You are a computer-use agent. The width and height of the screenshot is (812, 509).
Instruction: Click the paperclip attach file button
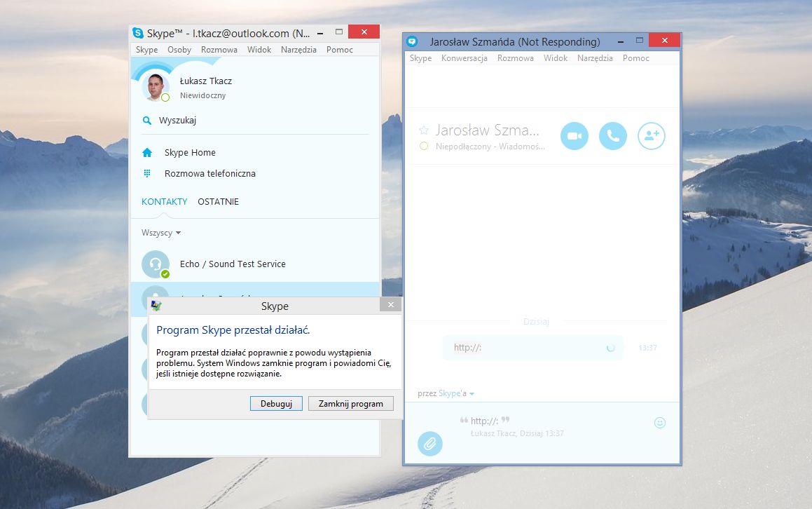click(x=430, y=444)
